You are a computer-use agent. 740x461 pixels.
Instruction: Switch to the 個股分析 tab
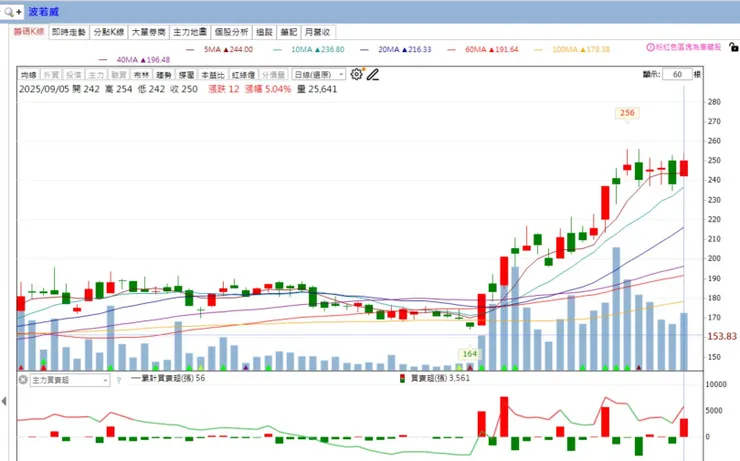point(231,32)
